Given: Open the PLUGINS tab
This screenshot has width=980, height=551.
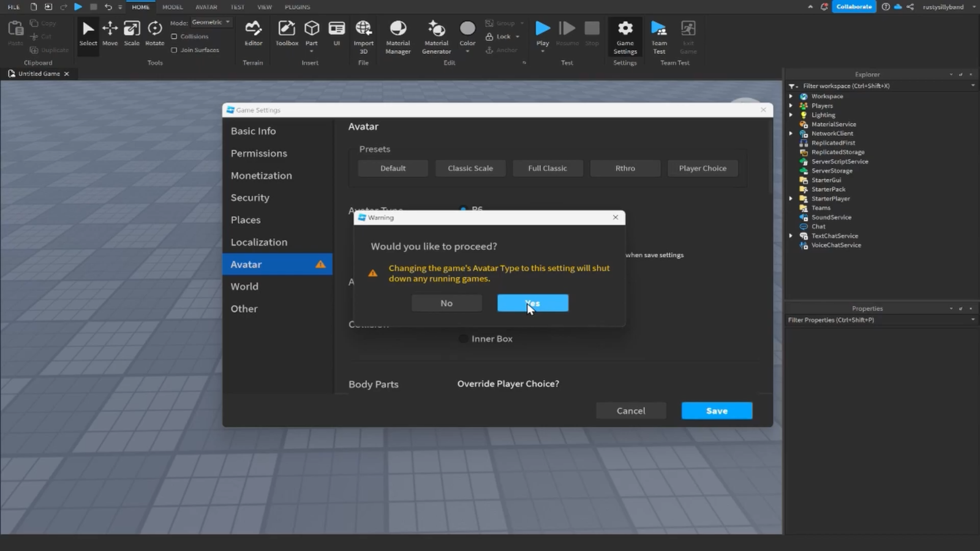Looking at the screenshot, I should point(297,7).
